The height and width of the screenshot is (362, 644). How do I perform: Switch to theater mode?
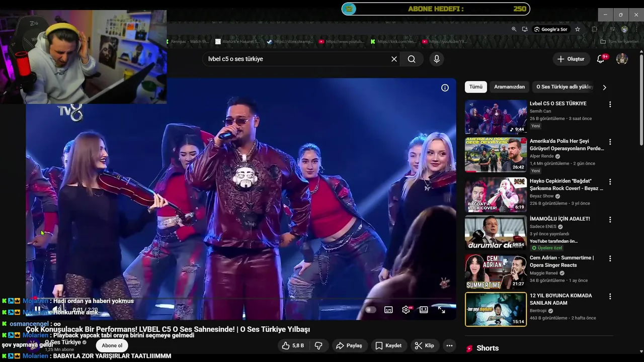[x=424, y=310]
